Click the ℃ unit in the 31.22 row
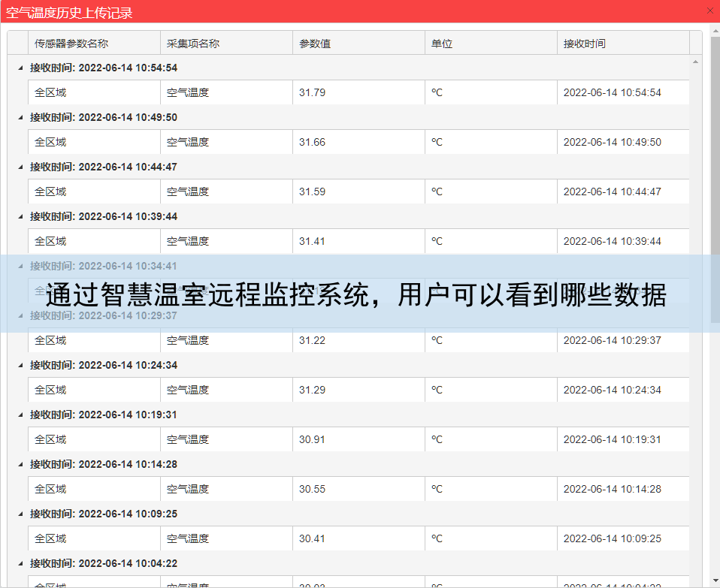720x588 pixels. pos(437,340)
